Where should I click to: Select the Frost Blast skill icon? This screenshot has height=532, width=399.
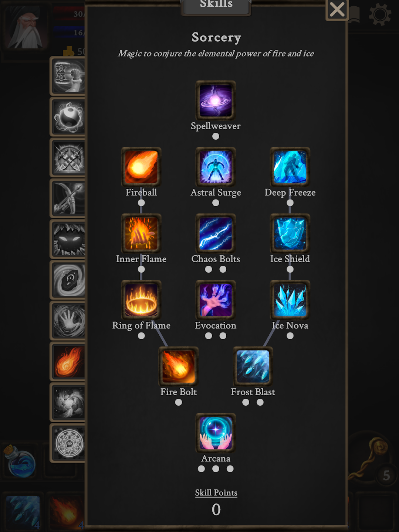[253, 366]
